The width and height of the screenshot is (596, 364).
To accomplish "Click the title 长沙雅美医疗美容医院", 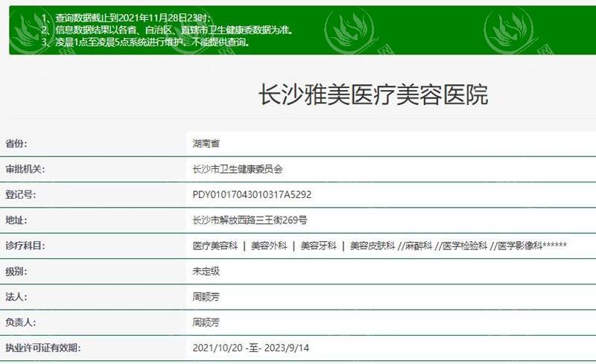I will click(373, 95).
